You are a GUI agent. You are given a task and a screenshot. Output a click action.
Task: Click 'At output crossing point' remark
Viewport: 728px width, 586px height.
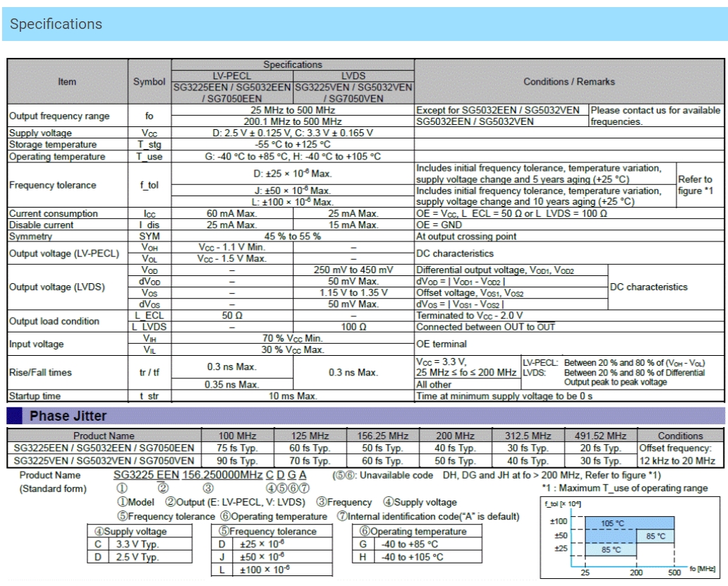(466, 236)
